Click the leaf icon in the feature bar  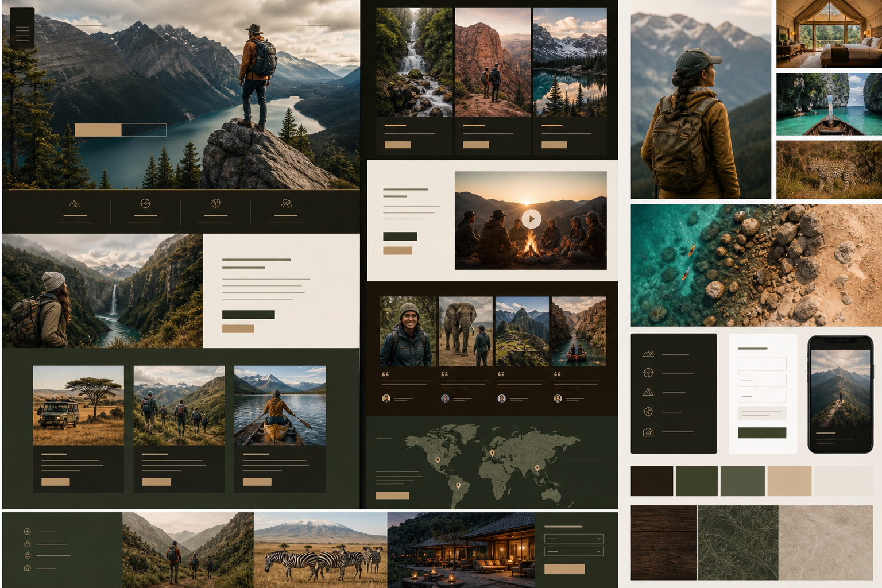[216, 203]
